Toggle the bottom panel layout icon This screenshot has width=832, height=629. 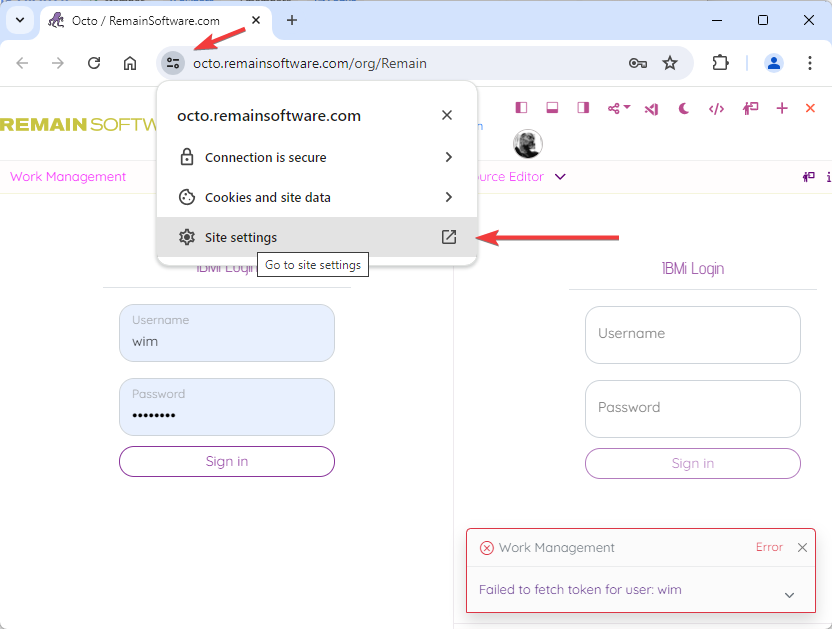pos(552,108)
